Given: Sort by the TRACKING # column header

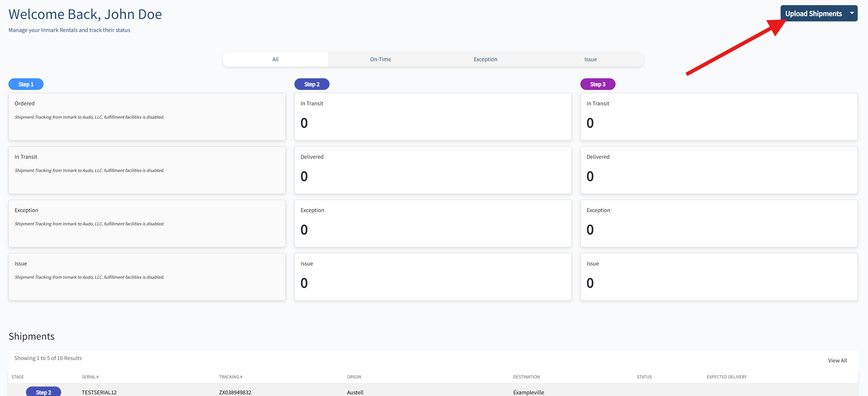Looking at the screenshot, I should tap(231, 377).
